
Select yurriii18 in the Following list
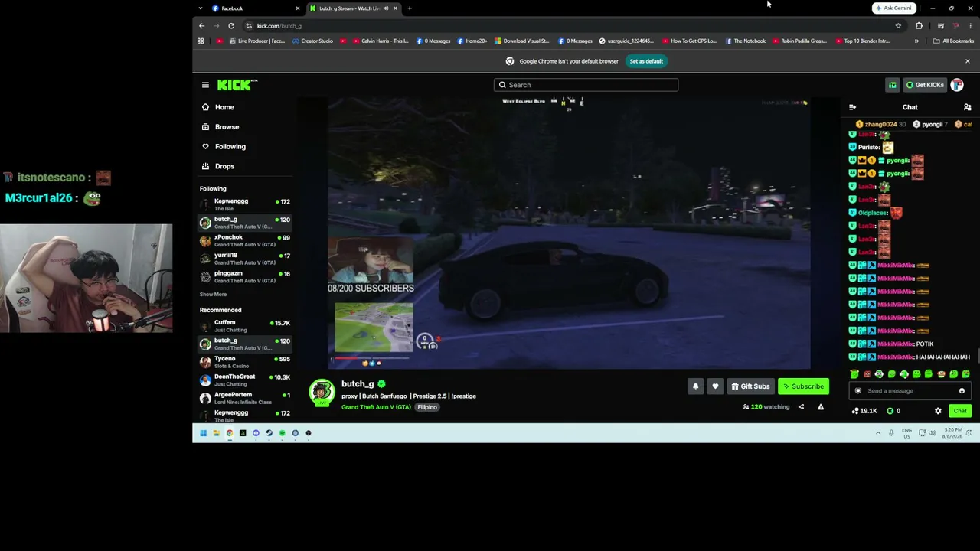point(245,259)
